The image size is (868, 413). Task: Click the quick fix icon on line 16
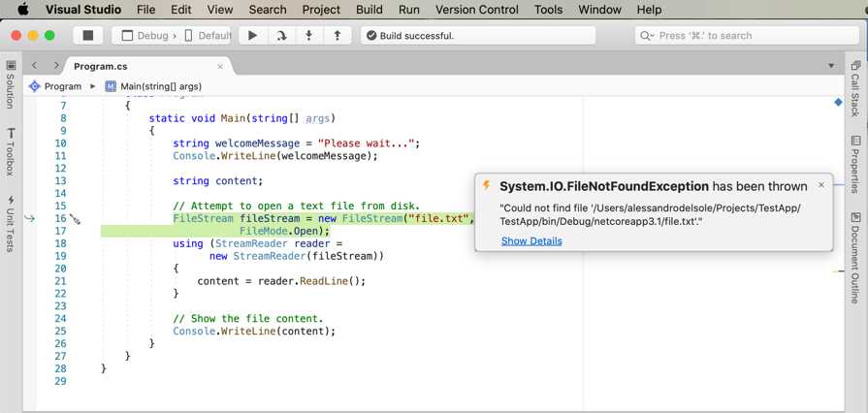pyautogui.click(x=75, y=219)
